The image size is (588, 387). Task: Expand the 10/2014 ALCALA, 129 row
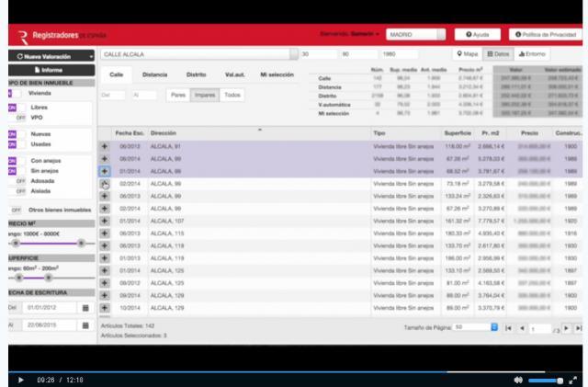[x=104, y=308]
